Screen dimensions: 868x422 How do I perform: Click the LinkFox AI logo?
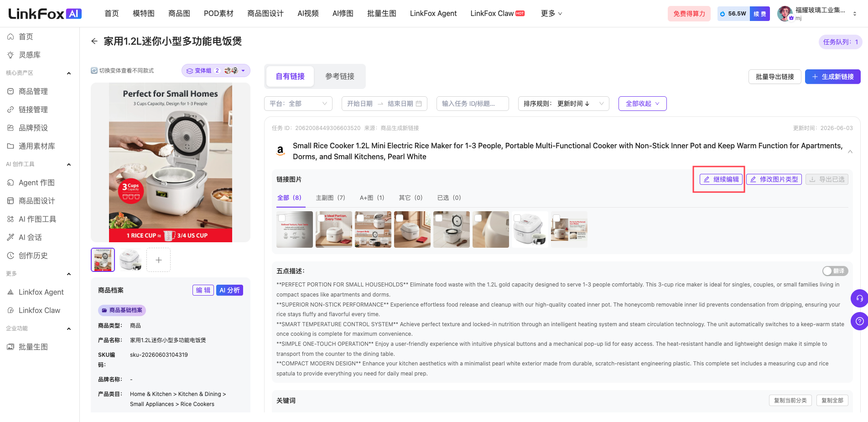point(45,14)
